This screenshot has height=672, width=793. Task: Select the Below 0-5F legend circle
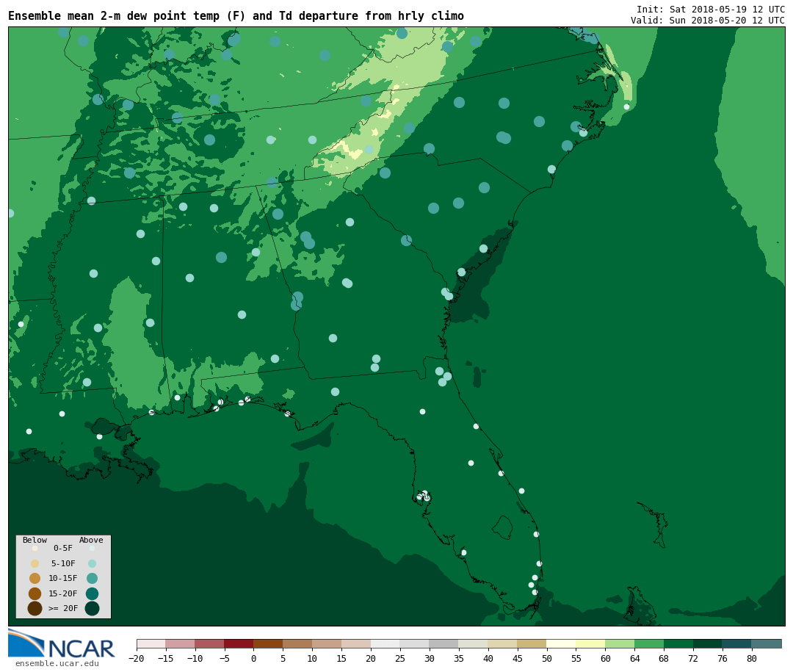[x=35, y=548]
